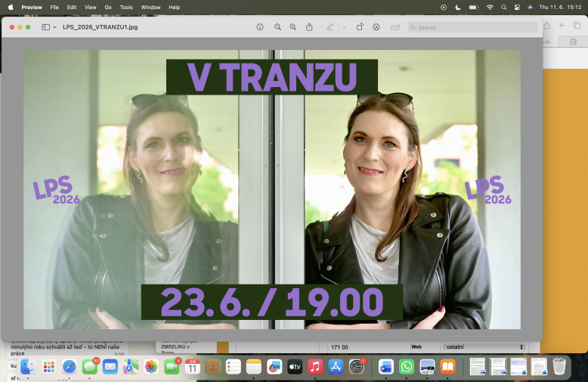Open new tab in Safari window
Screen dimensions: 588x382
[x=562, y=25]
